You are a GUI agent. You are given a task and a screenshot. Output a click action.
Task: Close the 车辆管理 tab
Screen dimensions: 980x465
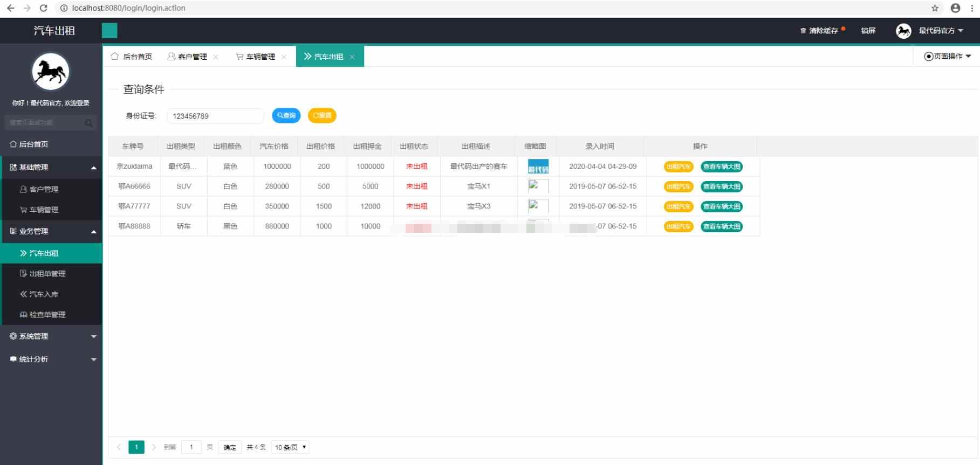coord(284,57)
